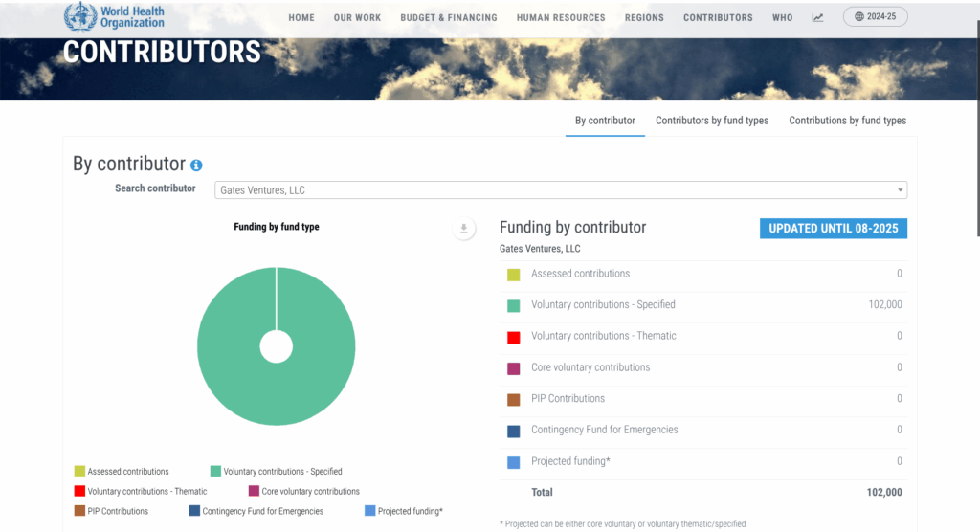Expand the Budget & Financing menu
980x532 pixels.
(x=448, y=17)
